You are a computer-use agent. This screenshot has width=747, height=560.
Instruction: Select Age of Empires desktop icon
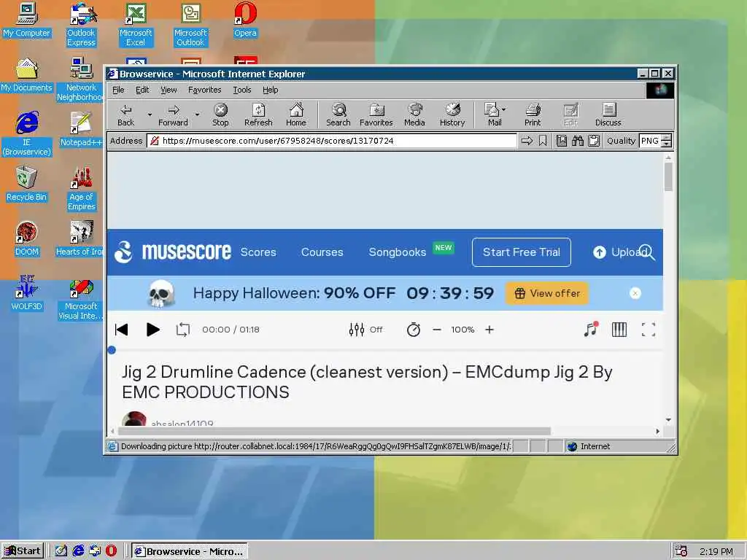point(82,189)
